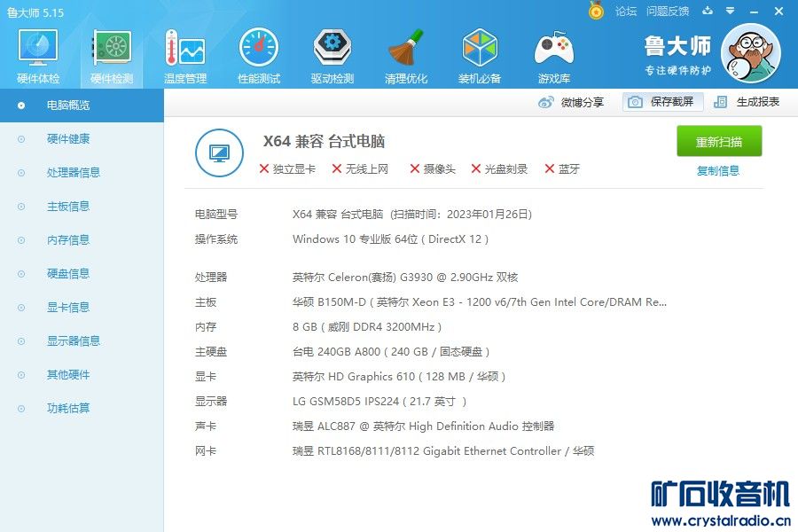Viewport: 798px width, 532px height.
Task: Open 装机必备 essential software cube icon
Action: click(x=480, y=56)
